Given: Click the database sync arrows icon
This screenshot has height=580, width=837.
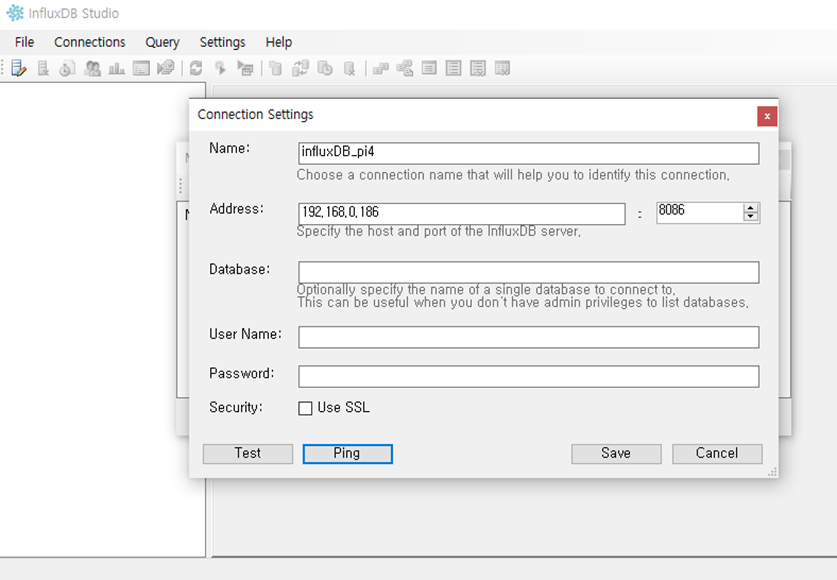Looking at the screenshot, I should pos(301,68).
